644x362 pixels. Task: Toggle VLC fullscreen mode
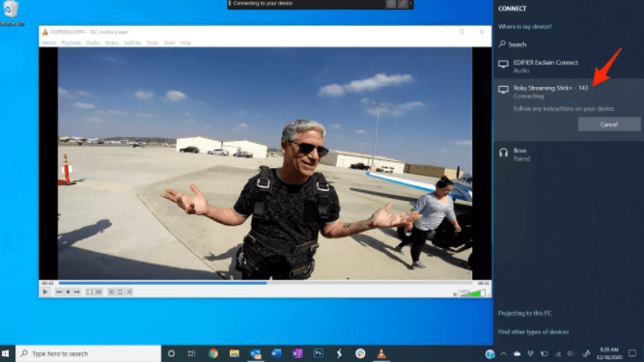[x=89, y=292]
